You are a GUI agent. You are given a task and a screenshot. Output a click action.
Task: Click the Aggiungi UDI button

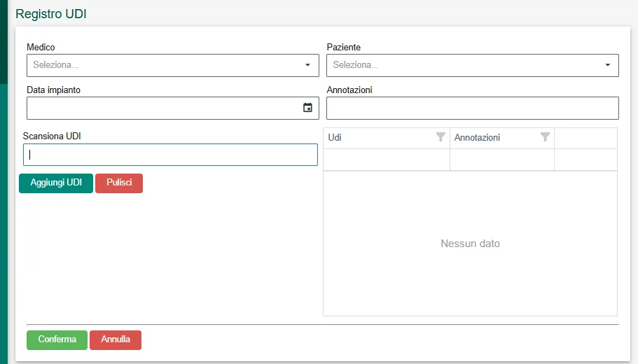pos(56,183)
